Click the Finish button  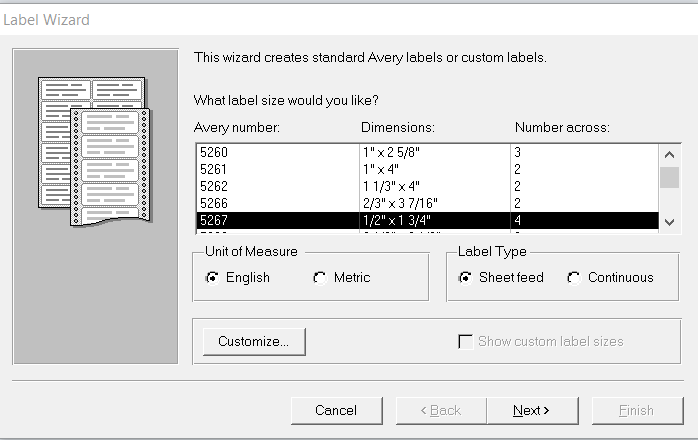pos(637,410)
